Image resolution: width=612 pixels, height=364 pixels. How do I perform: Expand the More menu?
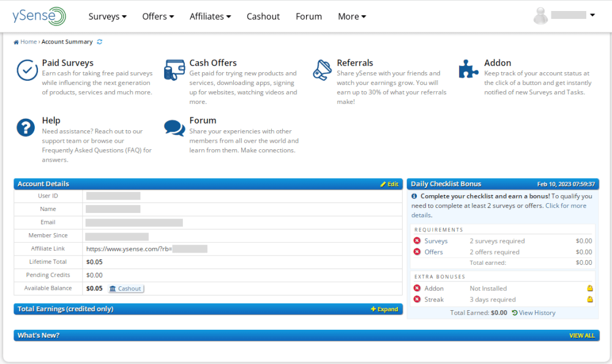coord(352,17)
